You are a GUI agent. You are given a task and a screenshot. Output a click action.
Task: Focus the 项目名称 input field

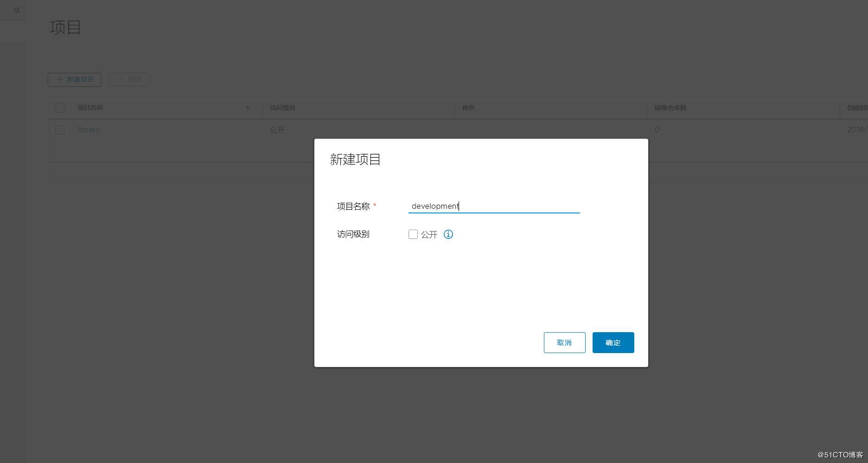point(494,206)
